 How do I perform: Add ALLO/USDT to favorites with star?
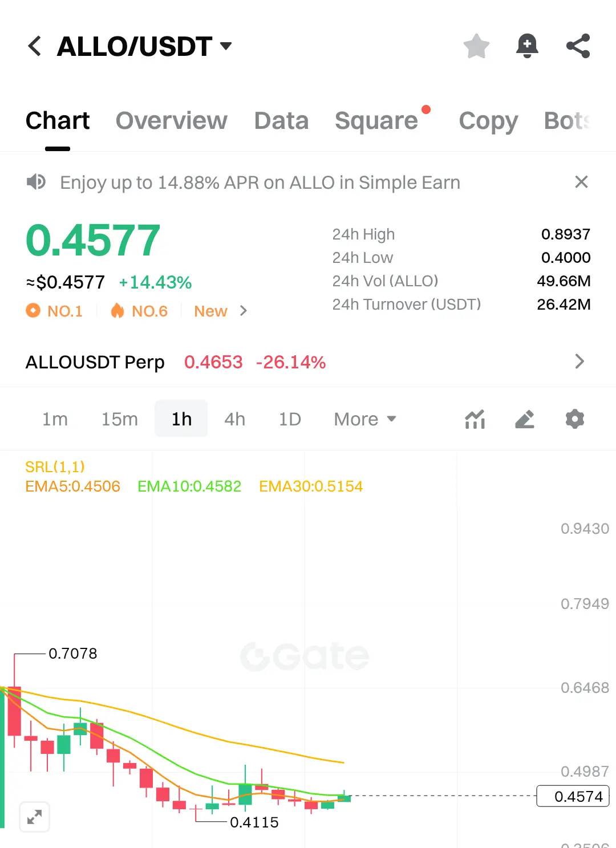pyautogui.click(x=477, y=46)
